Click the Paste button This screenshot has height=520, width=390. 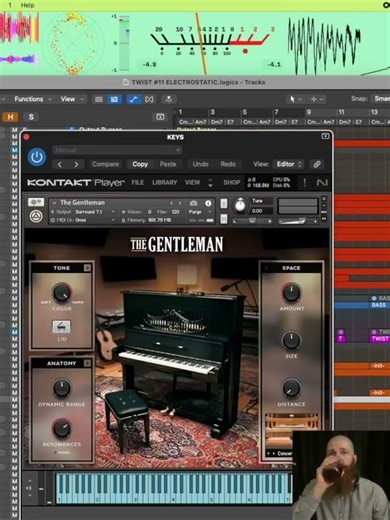click(168, 164)
